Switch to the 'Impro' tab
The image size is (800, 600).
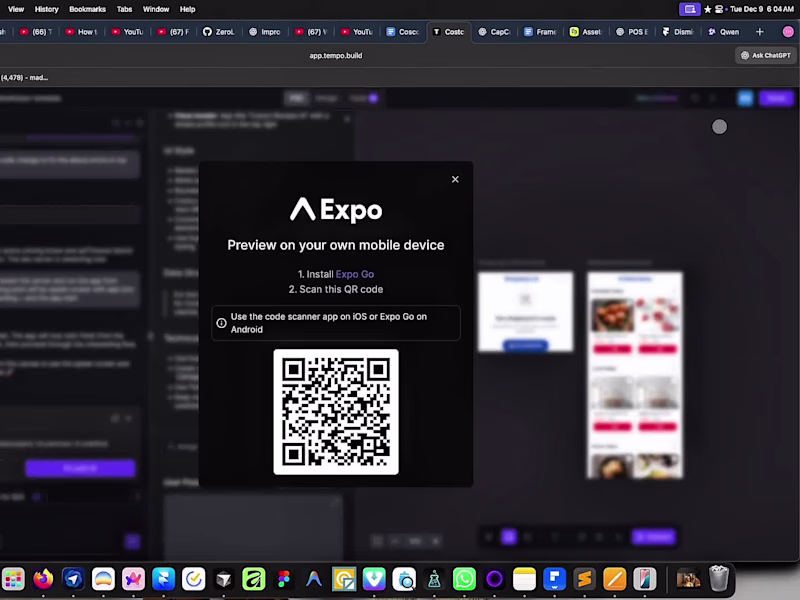tap(265, 32)
